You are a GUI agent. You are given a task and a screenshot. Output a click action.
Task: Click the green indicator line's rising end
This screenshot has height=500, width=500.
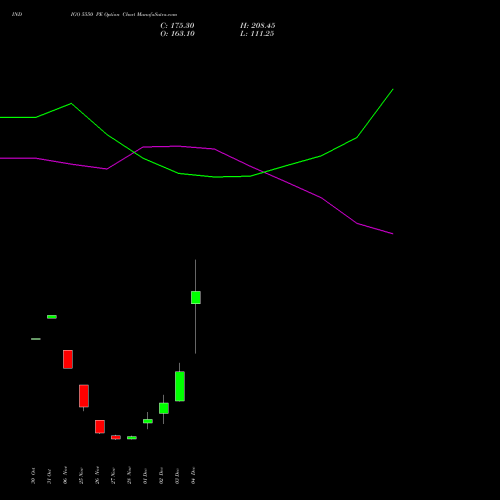393,90
